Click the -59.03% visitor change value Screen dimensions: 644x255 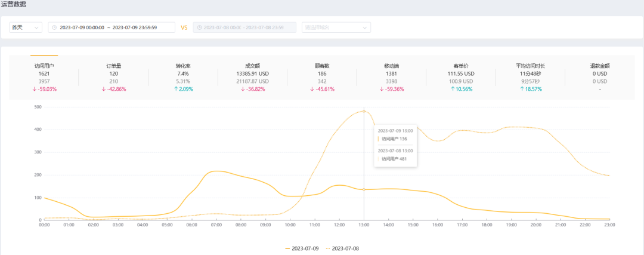point(44,89)
